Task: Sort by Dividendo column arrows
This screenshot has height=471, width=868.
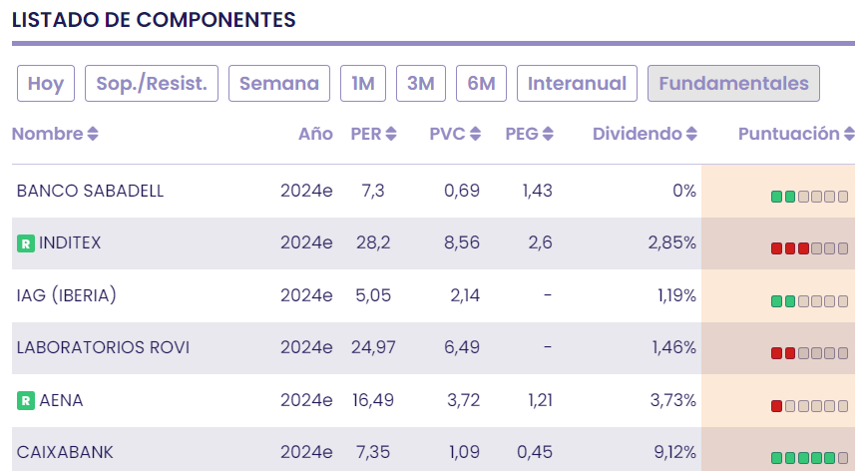Action: point(691,135)
